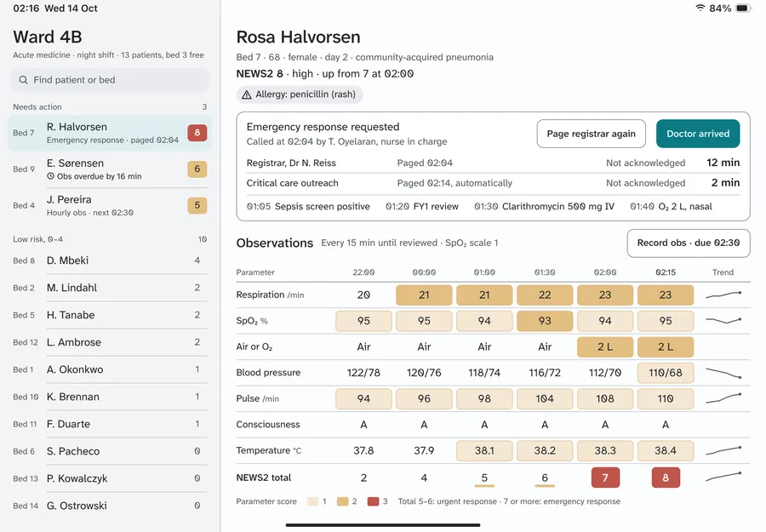Click the red NEWS2 total 8 at 02:15
766x532 pixels.
point(666,478)
